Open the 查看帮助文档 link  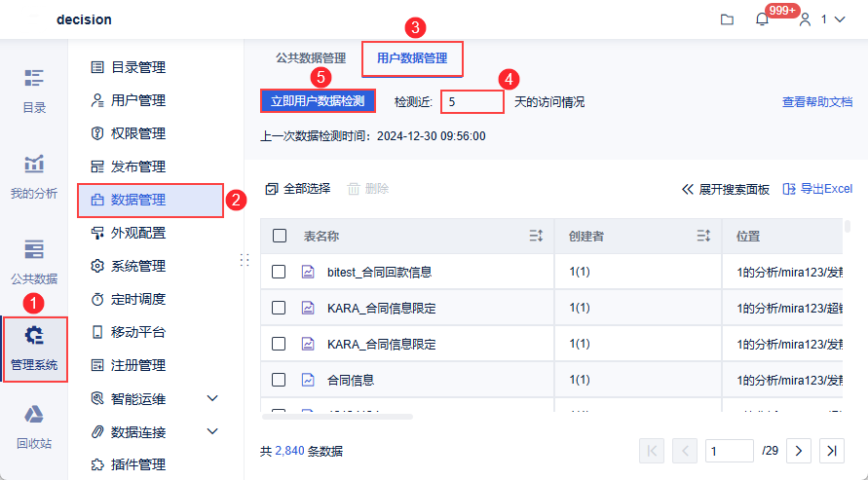pyautogui.click(x=816, y=101)
